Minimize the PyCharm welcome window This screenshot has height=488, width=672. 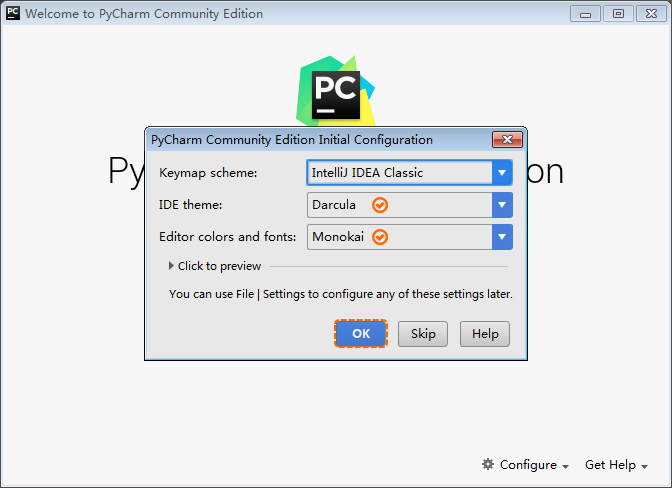(585, 14)
